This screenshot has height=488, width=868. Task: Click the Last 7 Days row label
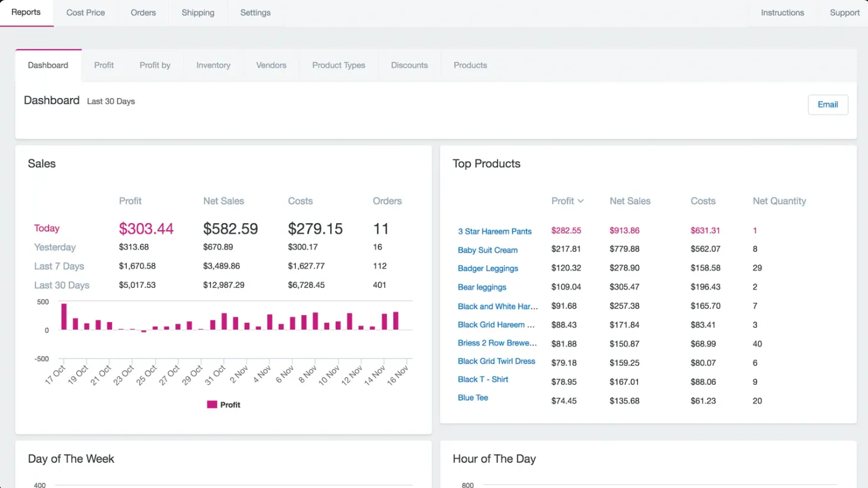click(x=59, y=266)
